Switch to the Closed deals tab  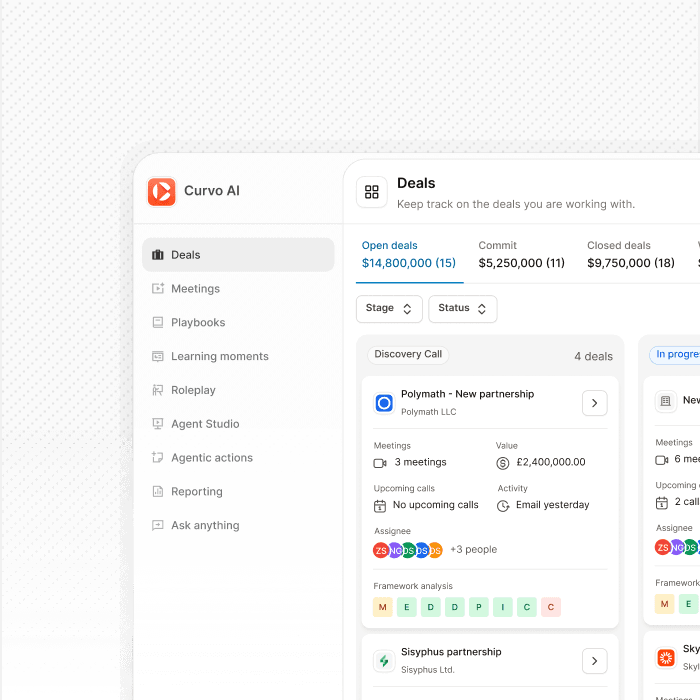click(630, 254)
